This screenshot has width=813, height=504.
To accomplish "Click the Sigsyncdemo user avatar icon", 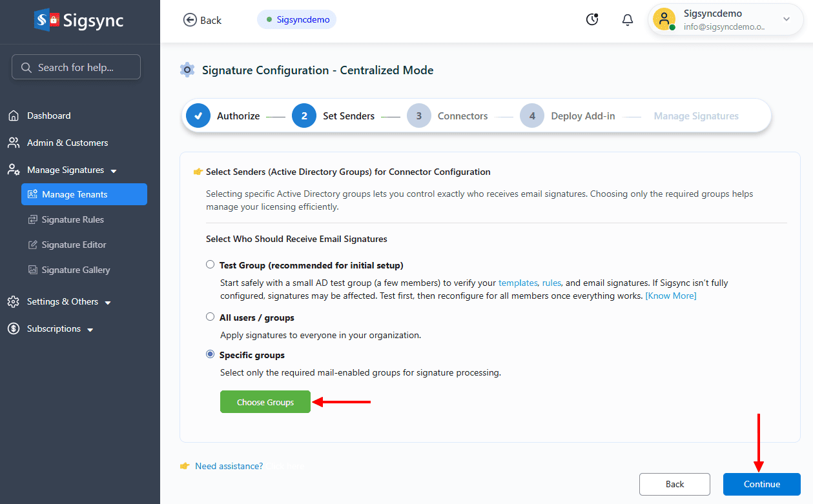I will (664, 19).
